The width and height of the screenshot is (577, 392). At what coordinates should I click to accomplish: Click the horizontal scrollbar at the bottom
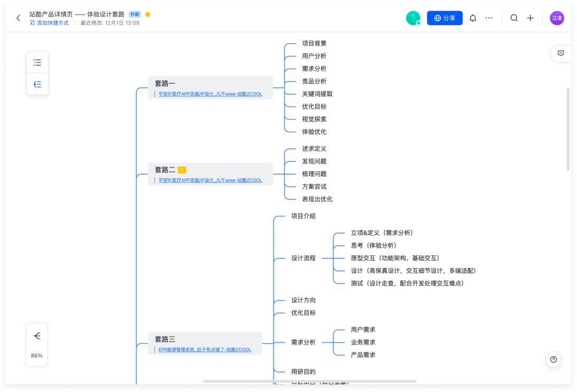click(x=310, y=381)
